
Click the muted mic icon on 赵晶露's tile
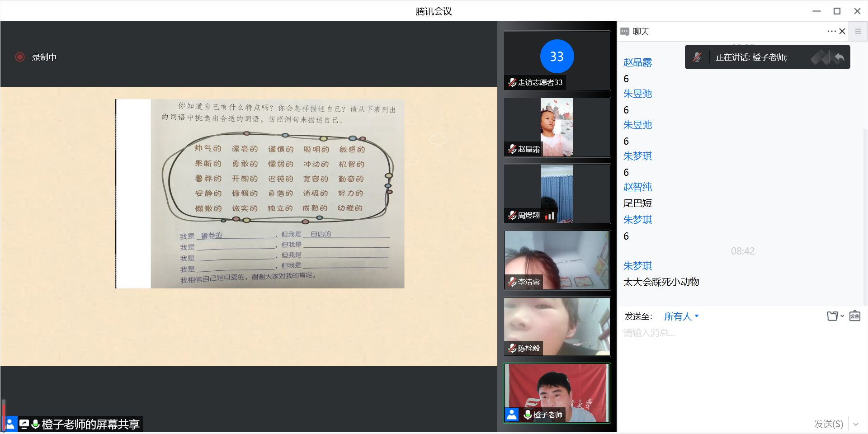512,149
